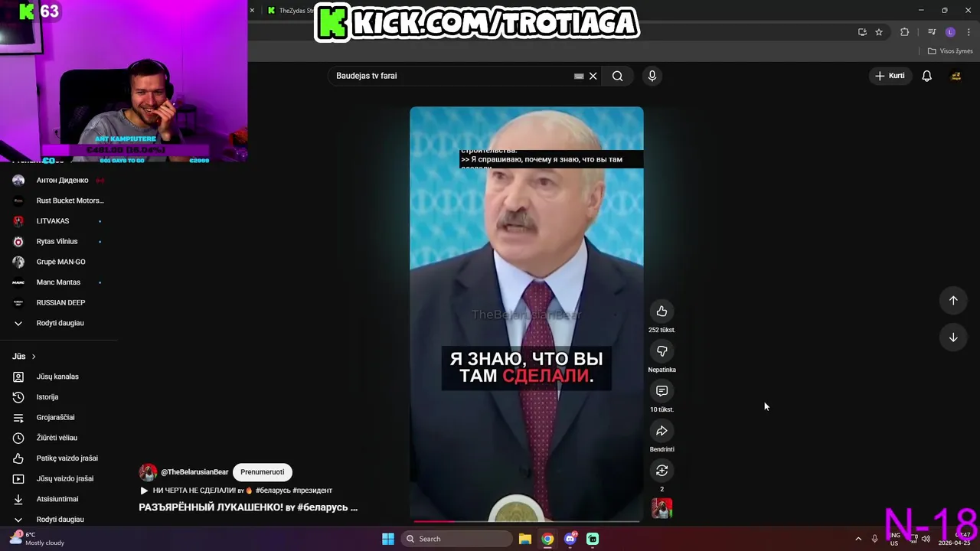Expand Jūs section's Rodyti daugiau
Image resolution: width=980 pixels, height=551 pixels.
point(58,520)
